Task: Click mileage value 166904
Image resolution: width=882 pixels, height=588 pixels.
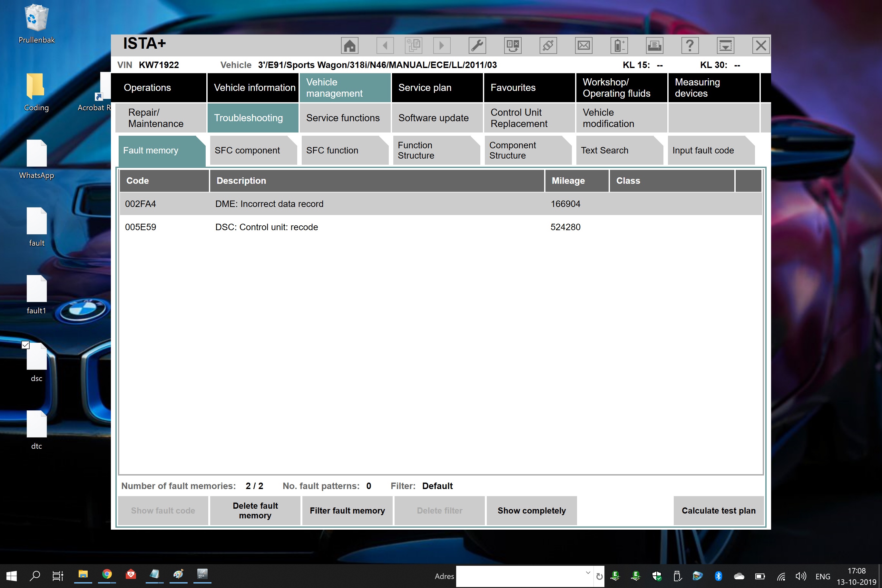Action: [565, 204]
